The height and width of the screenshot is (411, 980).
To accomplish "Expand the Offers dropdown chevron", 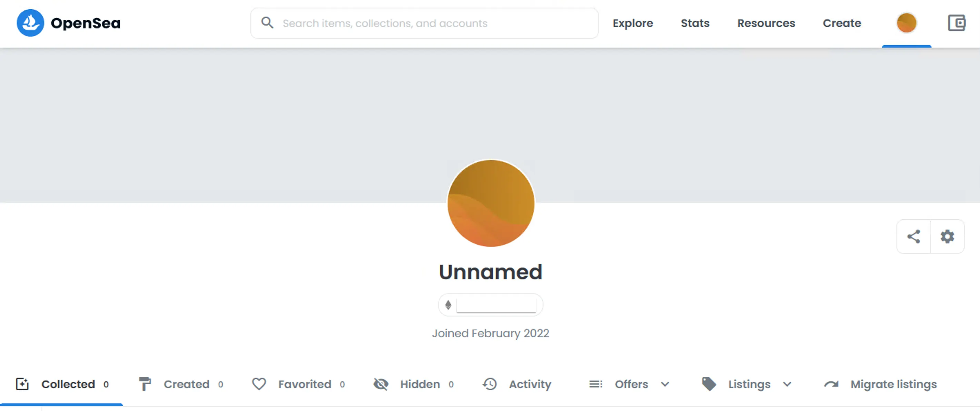I will click(665, 384).
